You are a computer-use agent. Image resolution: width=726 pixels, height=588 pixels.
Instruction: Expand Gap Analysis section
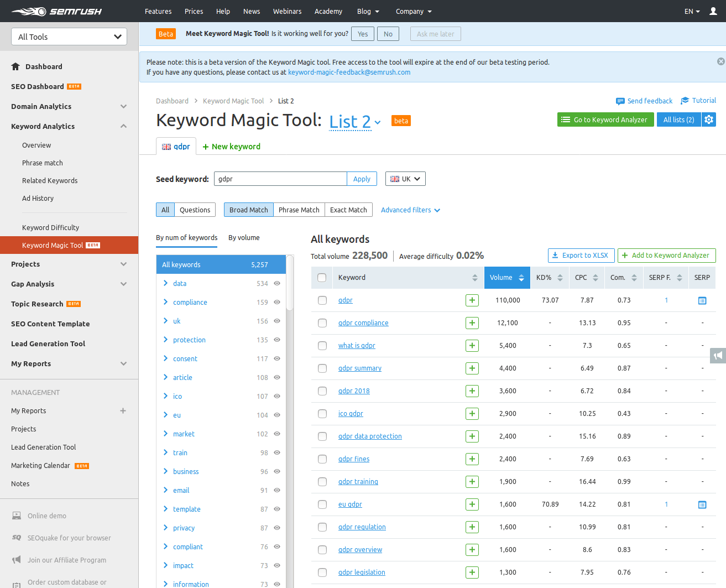pos(123,284)
